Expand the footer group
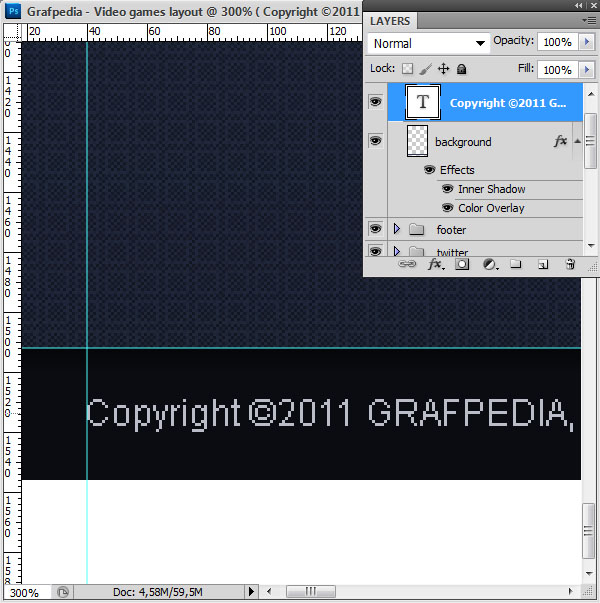 (397, 229)
